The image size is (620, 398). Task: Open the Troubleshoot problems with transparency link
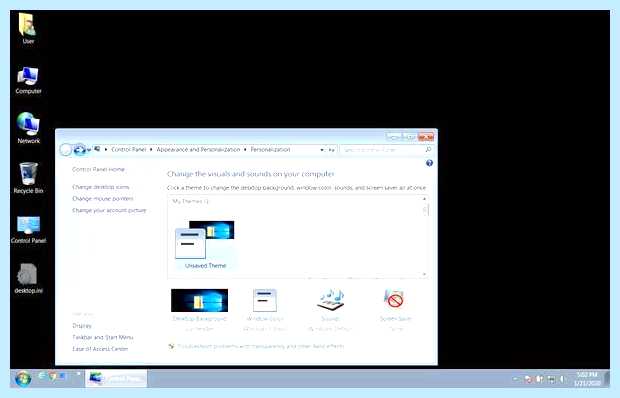click(x=260, y=347)
